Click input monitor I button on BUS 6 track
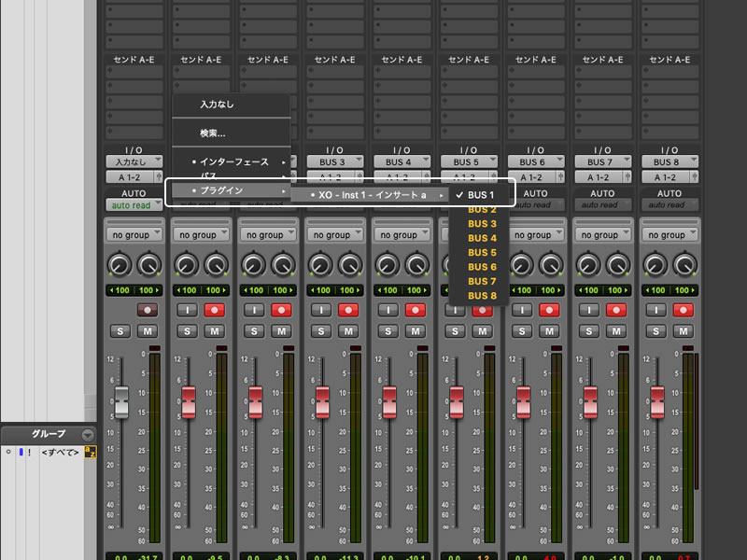 click(522, 310)
